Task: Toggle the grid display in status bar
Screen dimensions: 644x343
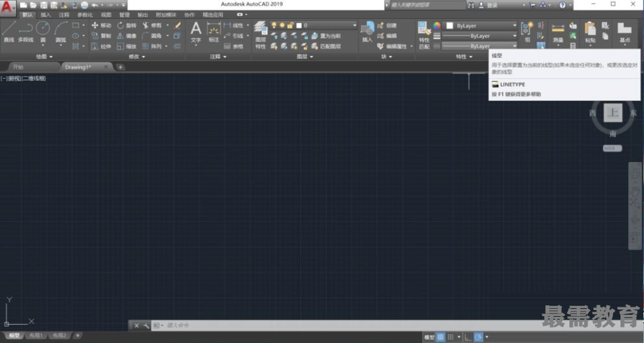Action: tap(440, 337)
